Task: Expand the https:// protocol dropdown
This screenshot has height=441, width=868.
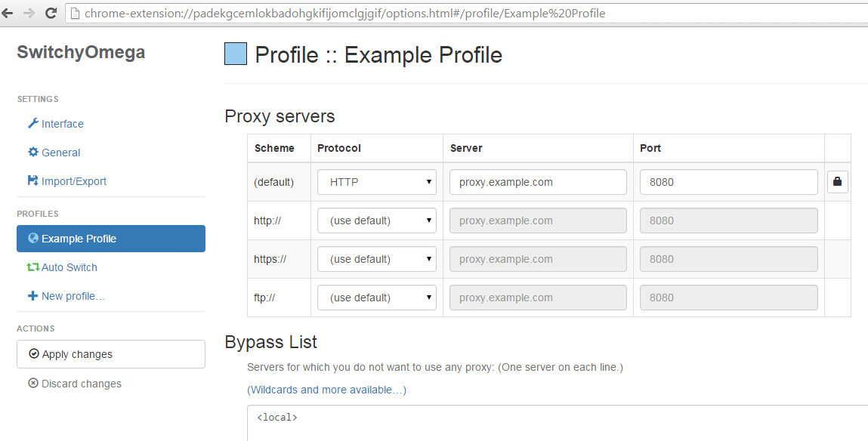Action: pyautogui.click(x=376, y=259)
